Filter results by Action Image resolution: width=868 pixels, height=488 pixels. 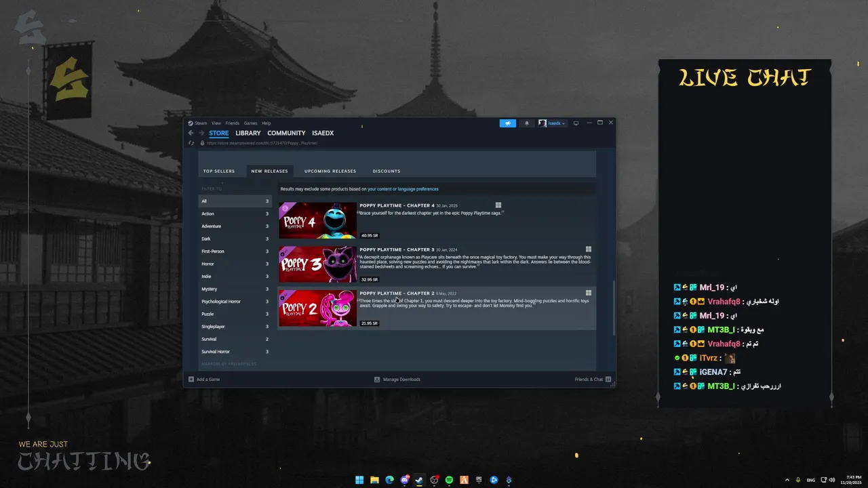[235, 213]
